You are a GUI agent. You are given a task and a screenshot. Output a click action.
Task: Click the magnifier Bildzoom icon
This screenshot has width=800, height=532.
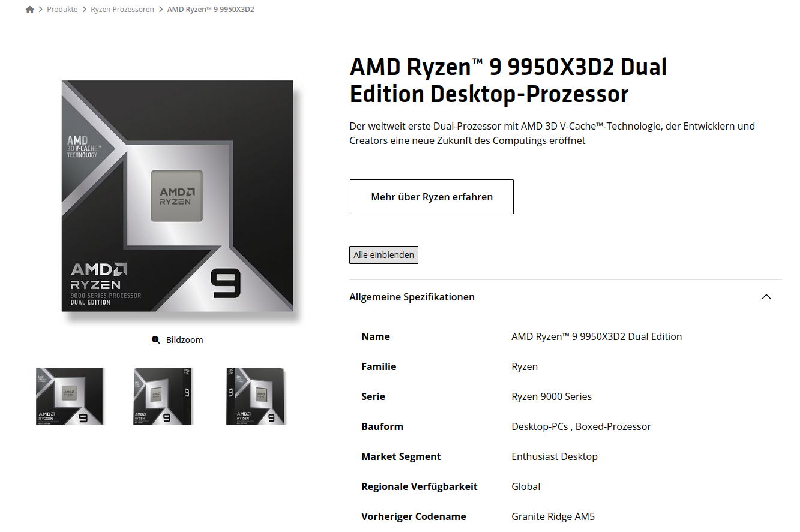point(156,340)
